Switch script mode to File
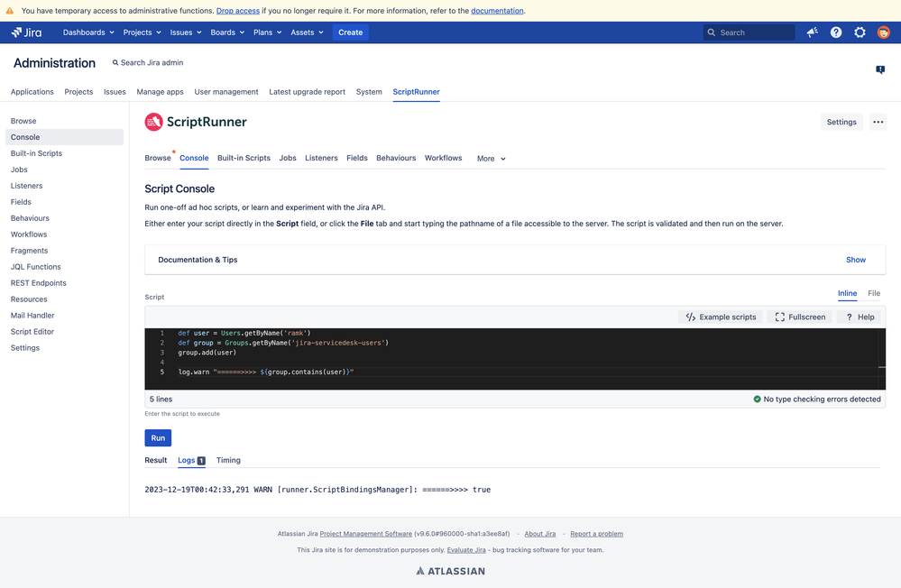 coord(874,293)
